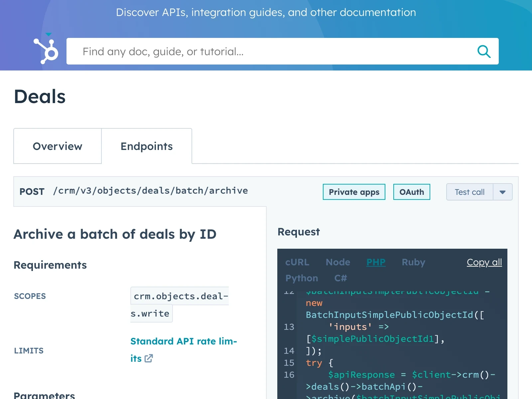
Task: Click the LIMITS label
Action: [29, 351]
